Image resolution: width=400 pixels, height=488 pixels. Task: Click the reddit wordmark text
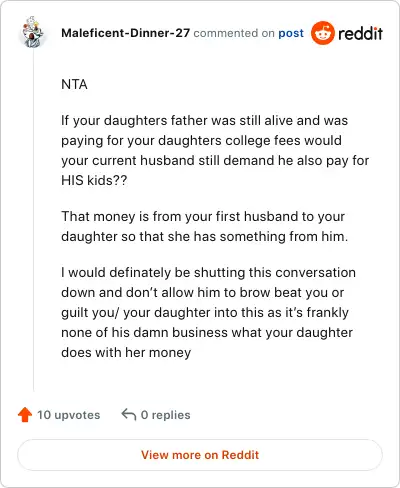360,33
